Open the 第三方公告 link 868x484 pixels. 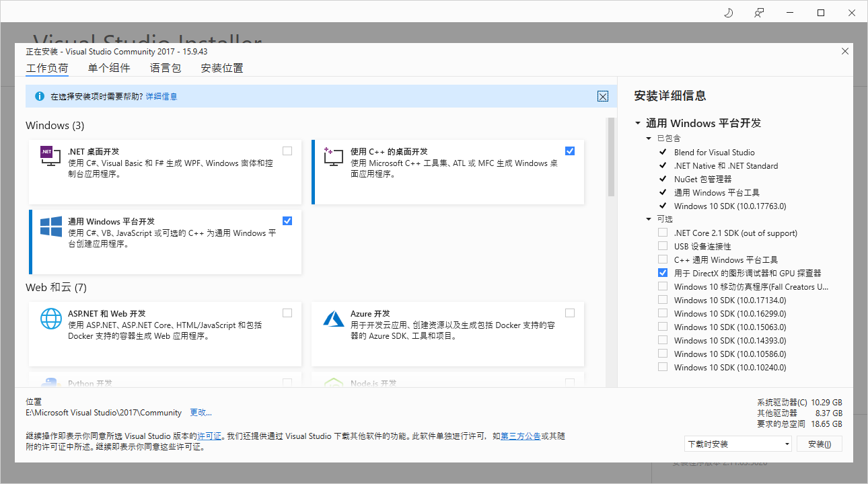coord(521,436)
